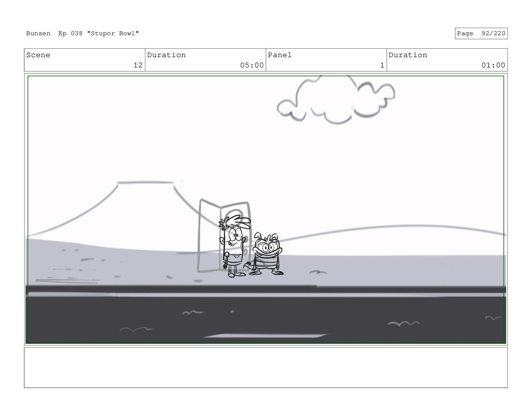The height and width of the screenshot is (412, 532).
Task: Click the cloud sketch in the sky
Action: (336, 100)
